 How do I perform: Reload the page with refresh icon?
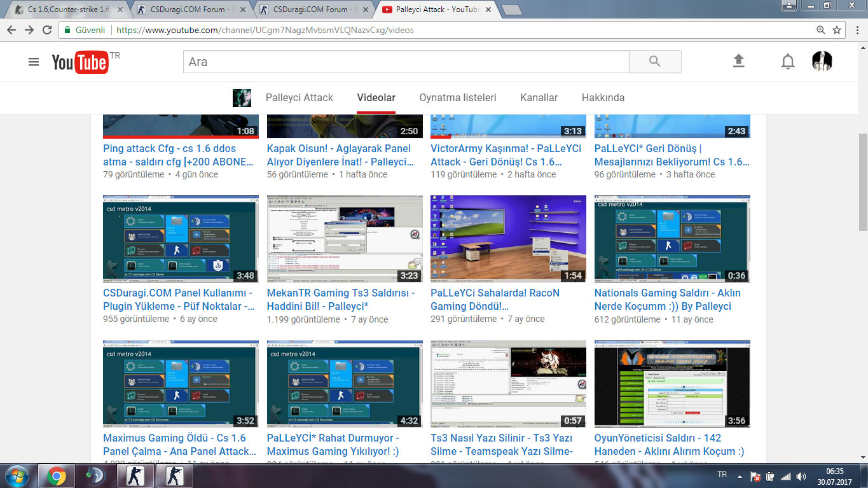47,30
